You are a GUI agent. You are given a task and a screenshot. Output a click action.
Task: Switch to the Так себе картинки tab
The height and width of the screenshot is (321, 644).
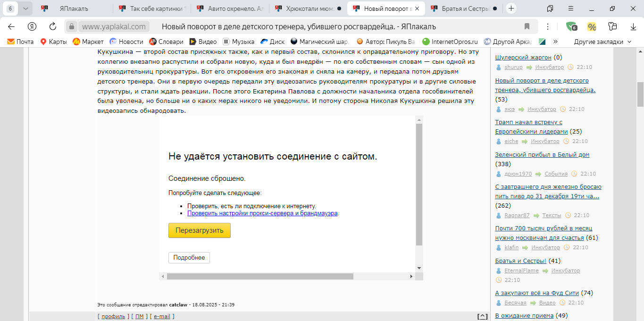pyautogui.click(x=152, y=8)
